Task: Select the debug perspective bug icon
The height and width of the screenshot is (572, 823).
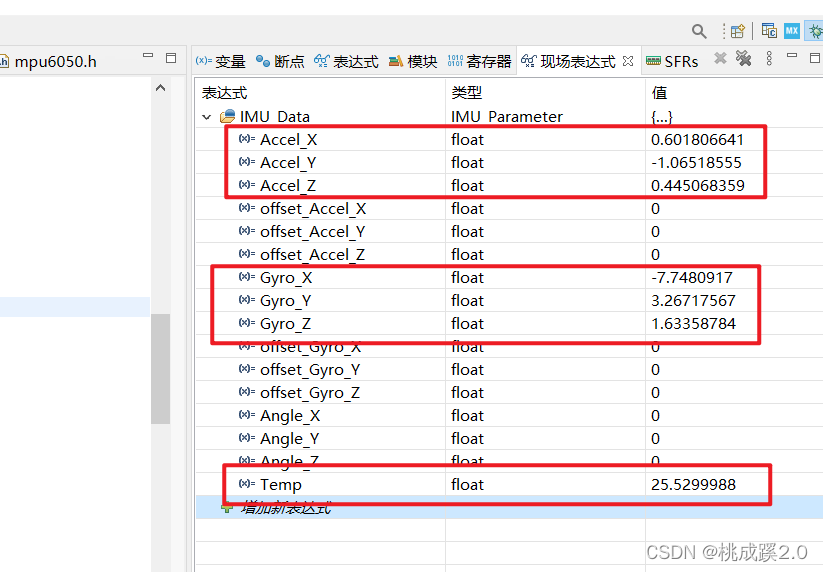Action: pos(815,31)
